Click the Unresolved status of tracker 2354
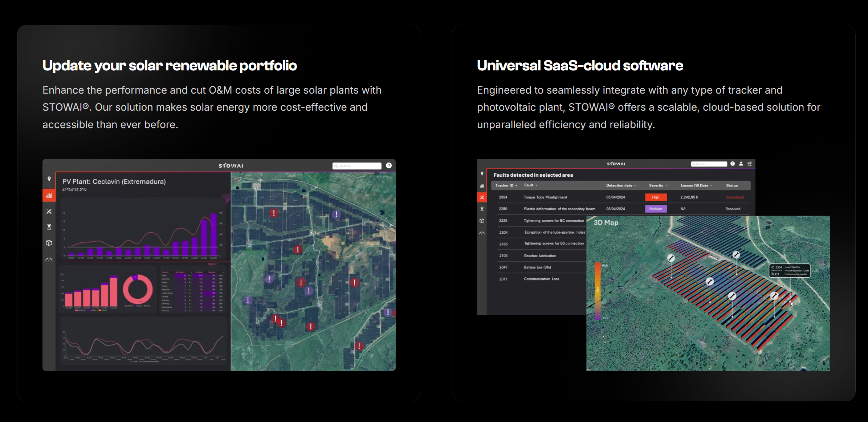This screenshot has width=868, height=422. pyautogui.click(x=734, y=197)
